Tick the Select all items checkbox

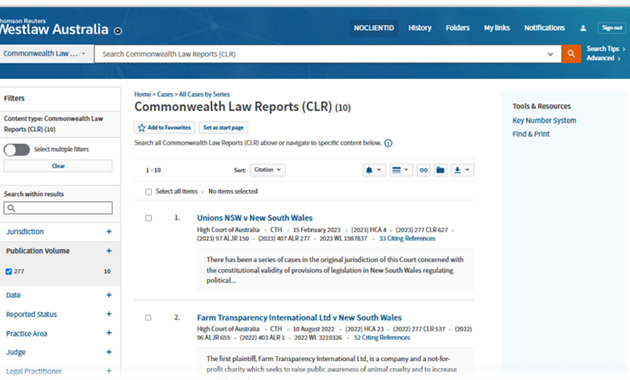148,192
